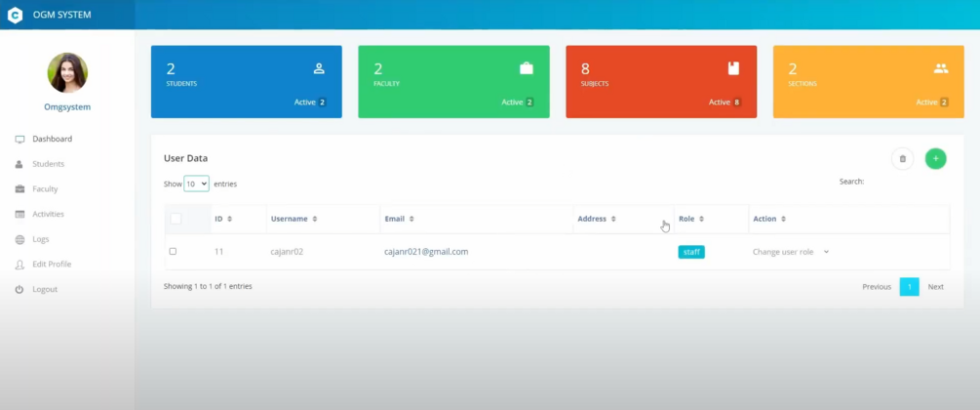Click the Edit Profile user icon
This screenshot has width=980, height=410.
coord(20,265)
